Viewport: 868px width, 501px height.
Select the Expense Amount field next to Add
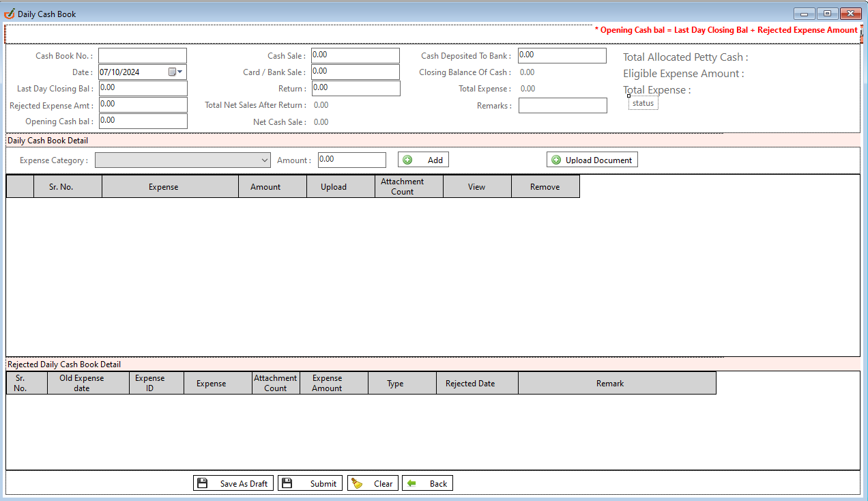click(x=352, y=160)
